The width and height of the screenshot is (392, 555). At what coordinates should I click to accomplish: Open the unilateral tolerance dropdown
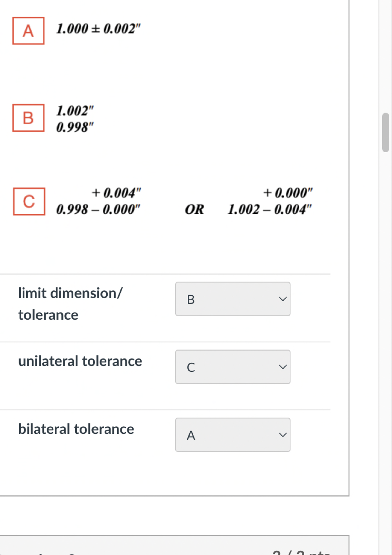(x=233, y=367)
